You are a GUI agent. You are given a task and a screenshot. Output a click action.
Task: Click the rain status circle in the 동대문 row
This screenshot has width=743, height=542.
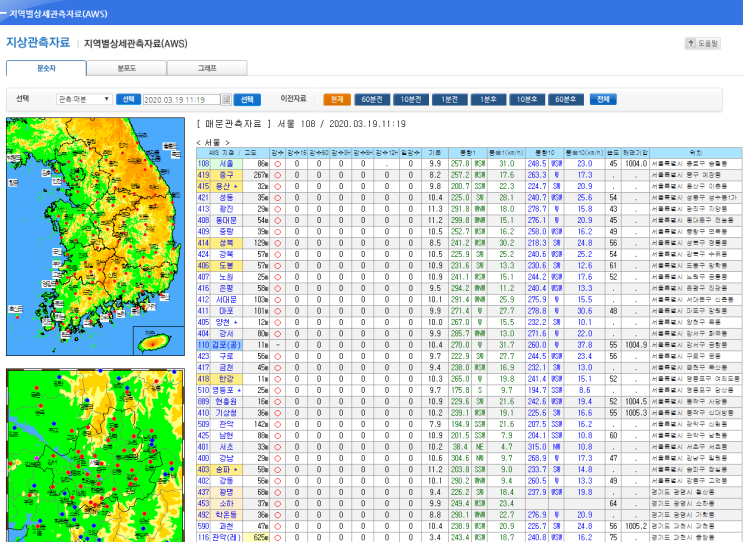pyautogui.click(x=278, y=221)
